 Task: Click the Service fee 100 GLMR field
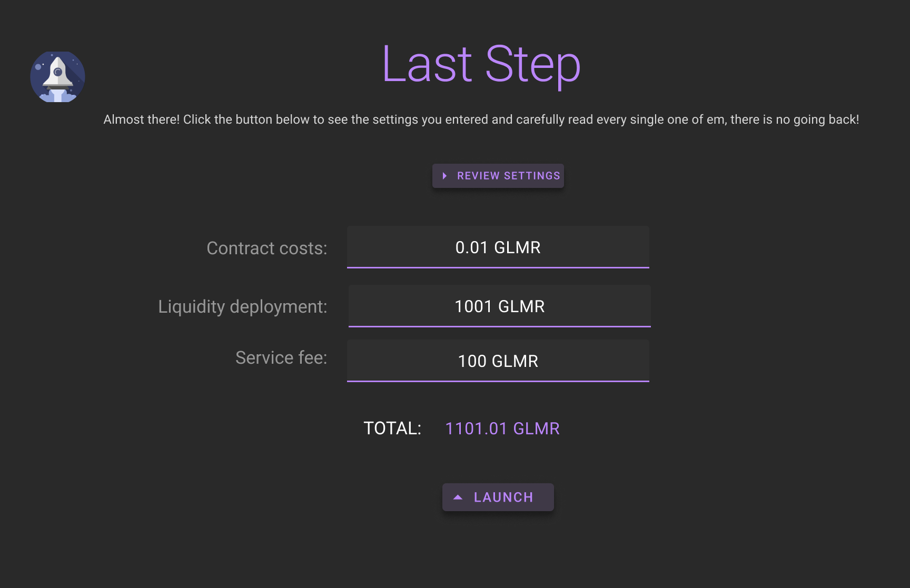tap(498, 361)
